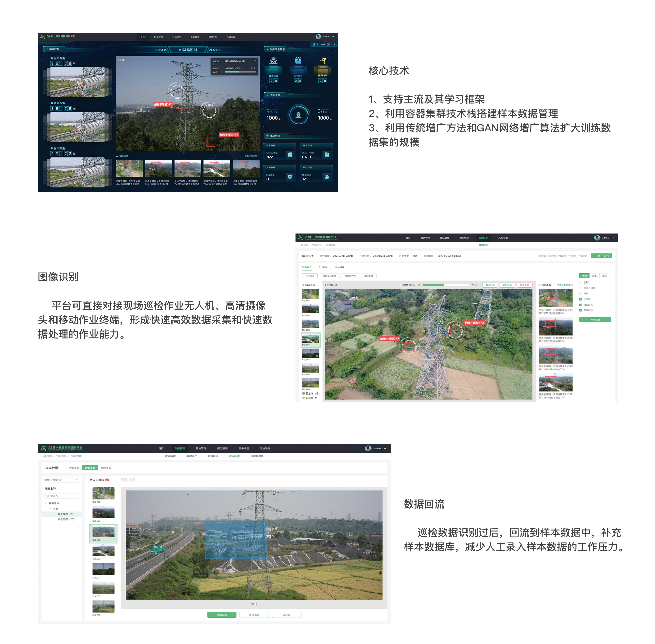Check the 绝缘子自爆 checkbox
Screen dimensions: 655x644
click(581, 288)
